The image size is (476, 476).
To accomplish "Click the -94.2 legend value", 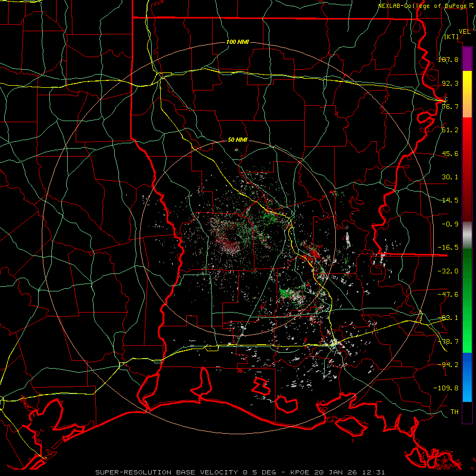I will point(448,365).
